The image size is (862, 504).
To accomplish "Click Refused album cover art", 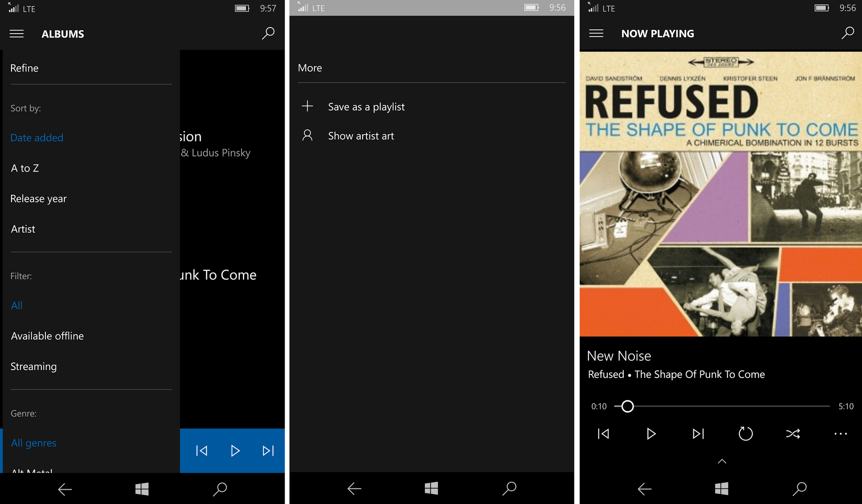I will (721, 194).
